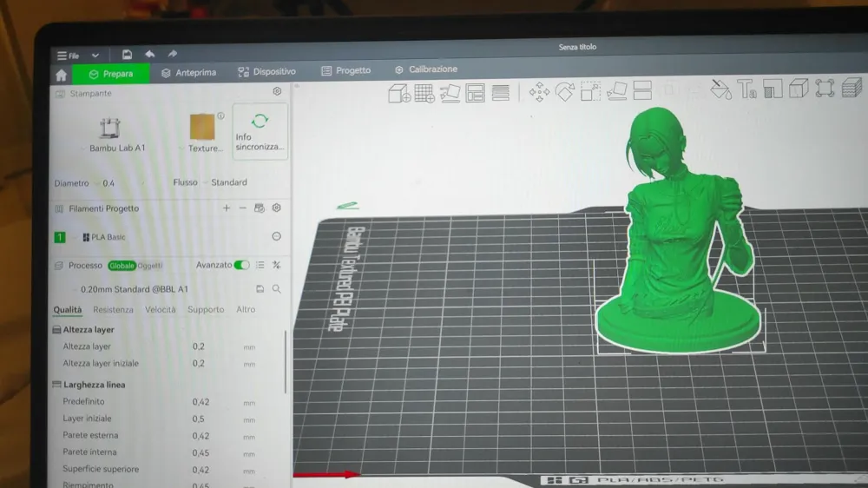This screenshot has height=488, width=868.
Task: Select the Text shape tool
Action: tap(746, 89)
